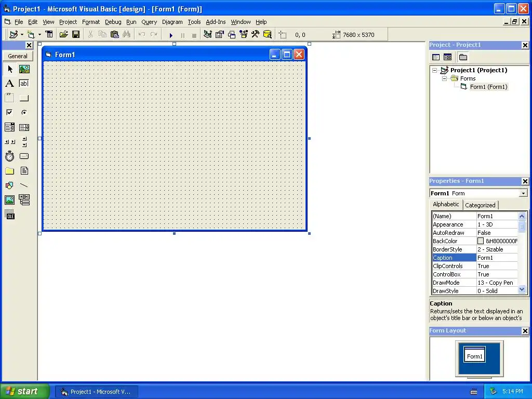Collapse the Project1 (Project1) tree node
The height and width of the screenshot is (399, 532).
click(435, 70)
